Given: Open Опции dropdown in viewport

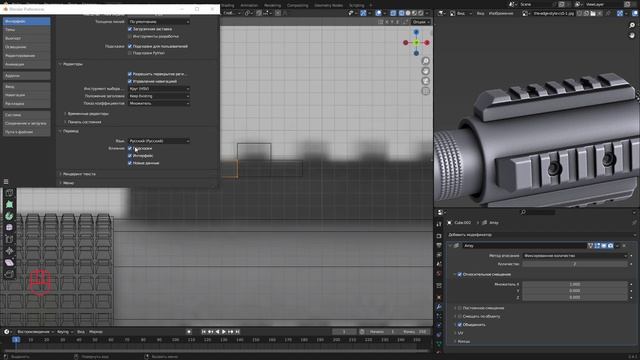Looking at the screenshot, I should click(421, 22).
